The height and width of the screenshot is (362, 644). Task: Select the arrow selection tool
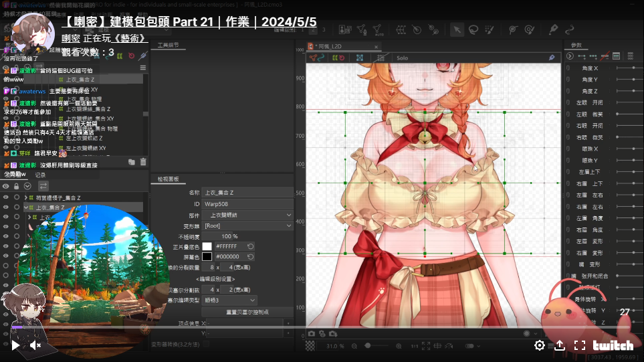click(457, 29)
